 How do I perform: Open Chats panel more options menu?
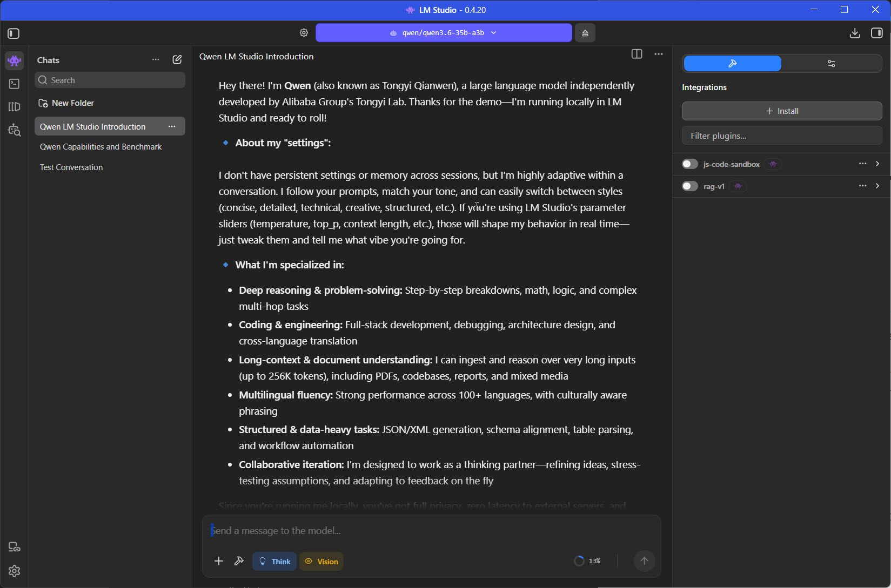click(x=156, y=60)
